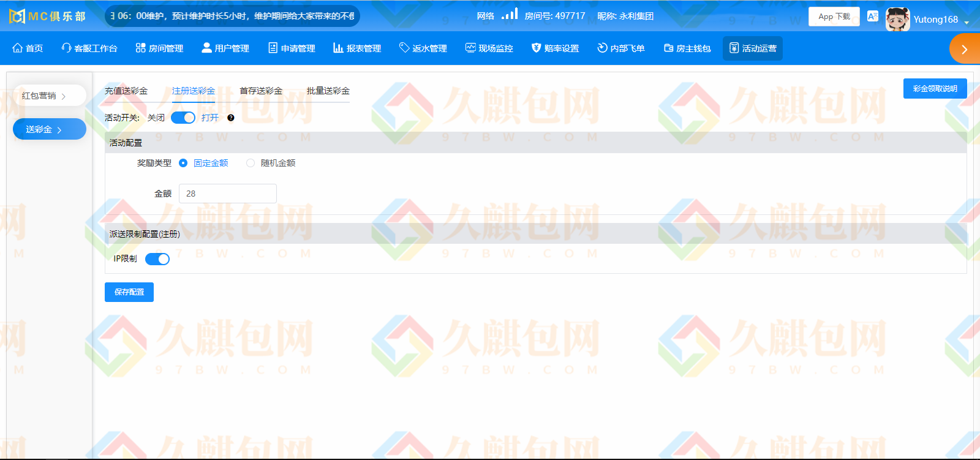Click the headset icon for 客服工作台

(x=66, y=48)
